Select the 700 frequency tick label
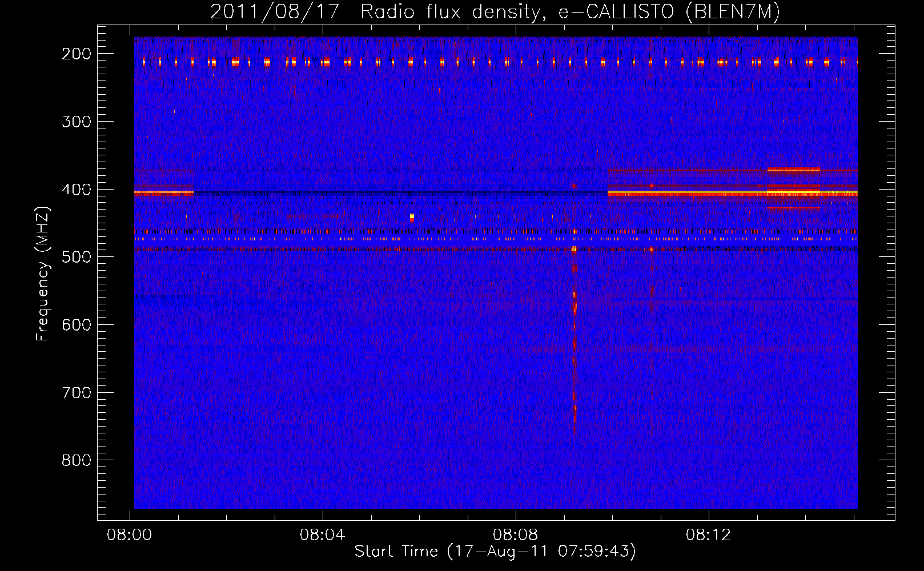Screen dimensions: 924x571 (77, 393)
